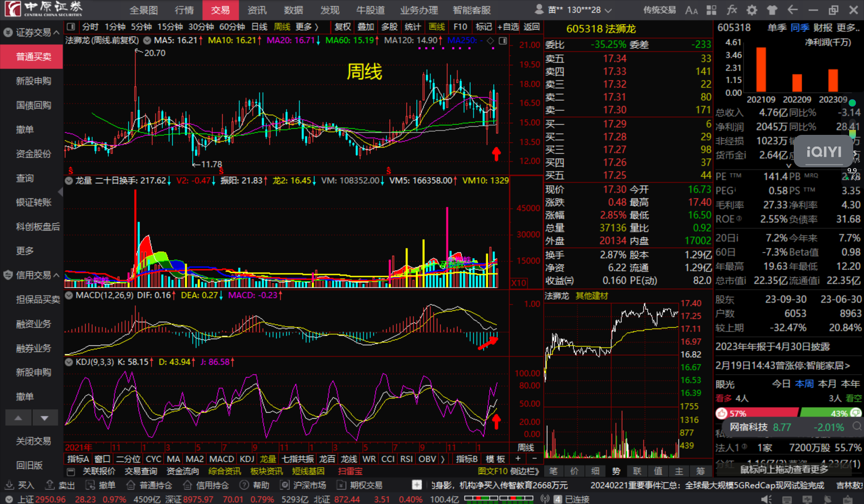Viewport: 864px width, 504px height.
Task: Click the multi-window grid layout icon
Action: pos(711,10)
